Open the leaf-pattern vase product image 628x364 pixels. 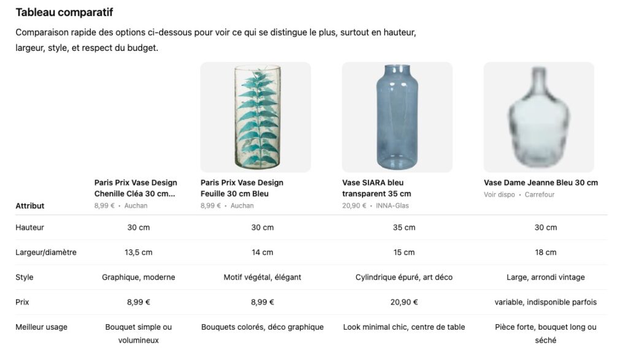[x=255, y=117]
